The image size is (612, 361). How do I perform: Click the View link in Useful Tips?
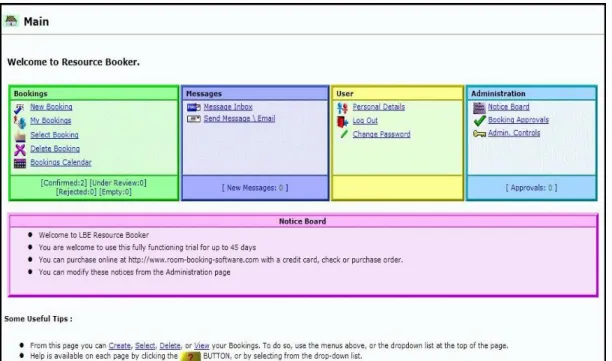click(201, 346)
